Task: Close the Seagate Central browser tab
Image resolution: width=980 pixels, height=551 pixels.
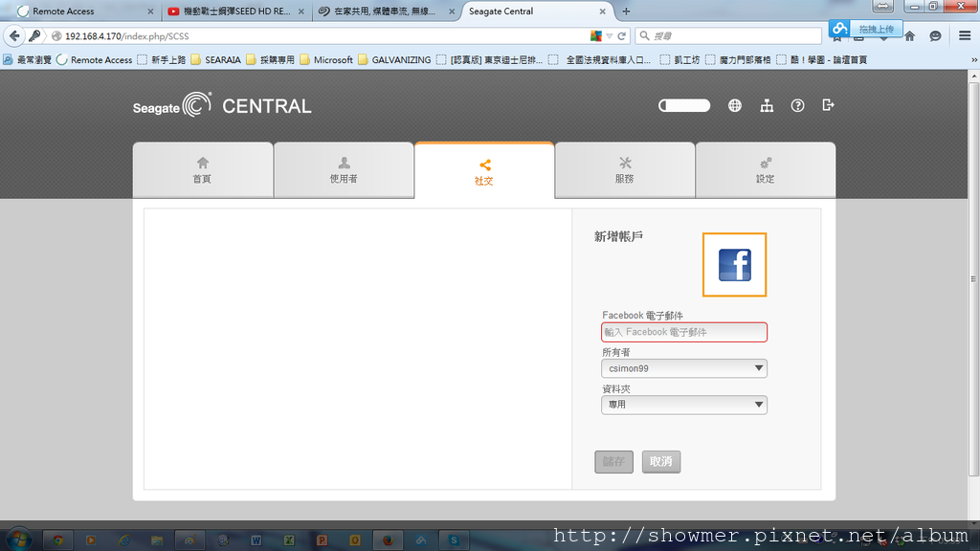Action: 603,11
